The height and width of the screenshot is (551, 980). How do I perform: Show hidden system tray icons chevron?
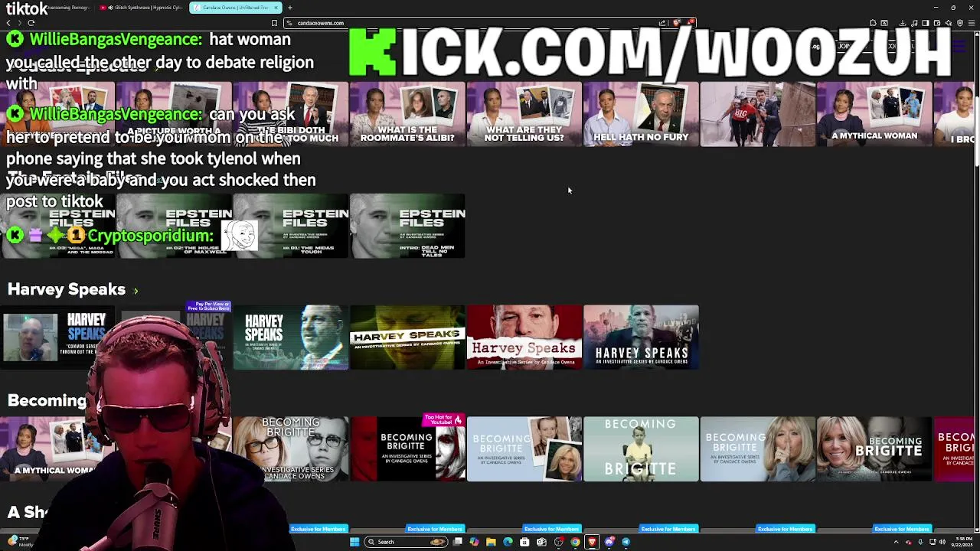[x=896, y=542]
